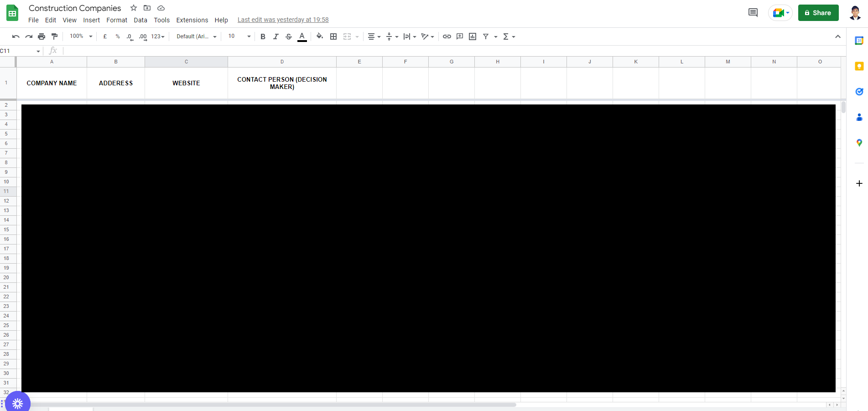Open Google Maps in side panel
The width and height of the screenshot is (868, 411).
[859, 143]
